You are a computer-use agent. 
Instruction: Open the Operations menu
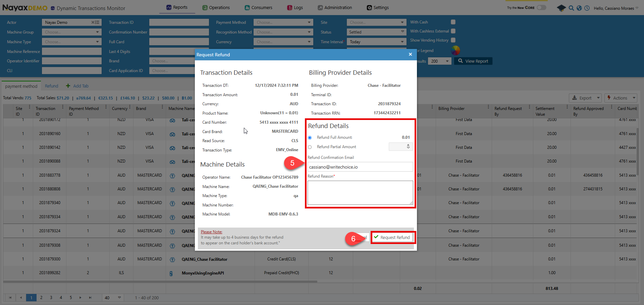point(216,7)
